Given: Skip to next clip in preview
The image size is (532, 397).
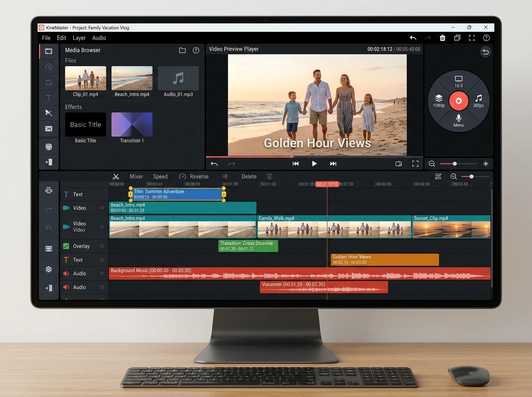Looking at the screenshot, I should tap(333, 163).
